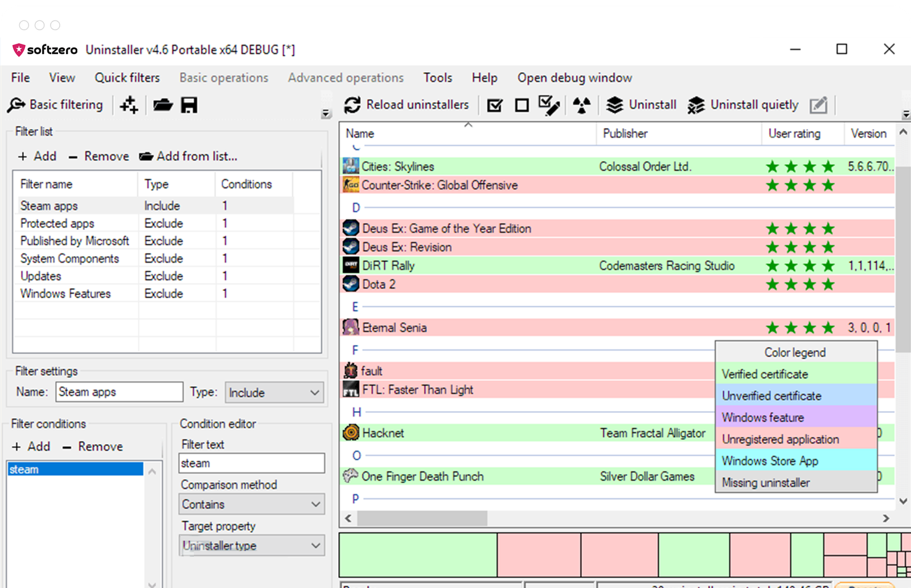Viewport: 911px width, 588px height.
Task: Sort the list by Publisher column
Action: pos(679,133)
